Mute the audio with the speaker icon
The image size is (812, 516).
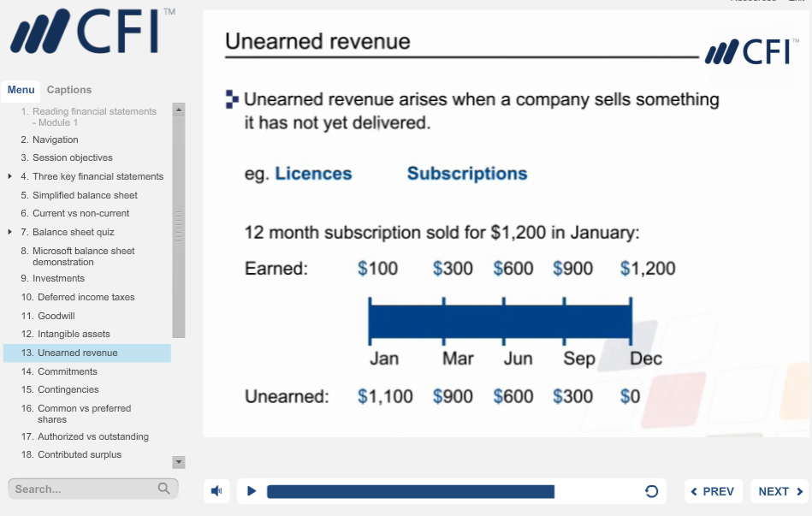216,490
